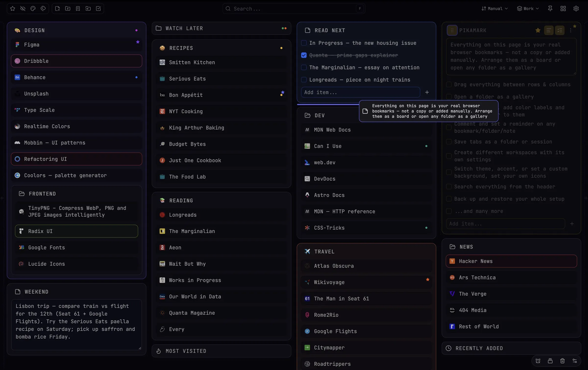Viewport: 588px width, 370px height.
Task: Click the tag labels icon in toolbar
Action: pyautogui.click(x=43, y=9)
